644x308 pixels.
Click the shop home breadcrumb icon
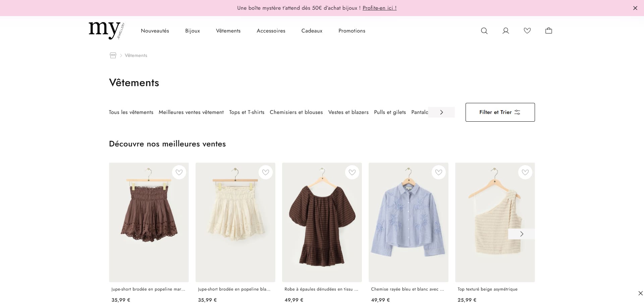coord(113,55)
